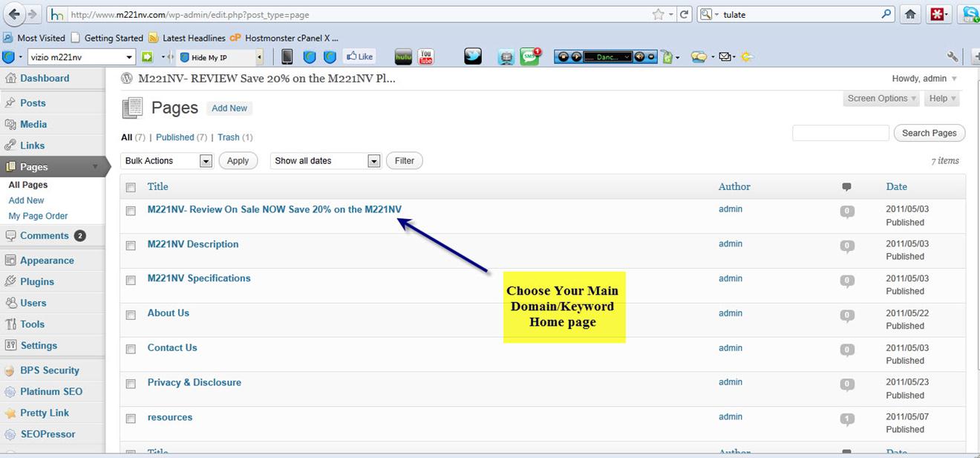Viewport: 980px width, 458px height.
Task: Open the Bulk Actions dropdown
Action: click(x=166, y=161)
